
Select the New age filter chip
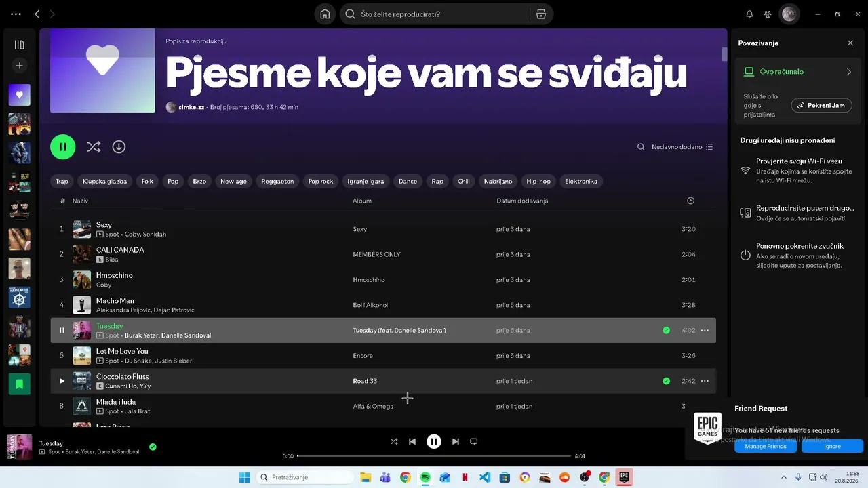pyautogui.click(x=233, y=182)
